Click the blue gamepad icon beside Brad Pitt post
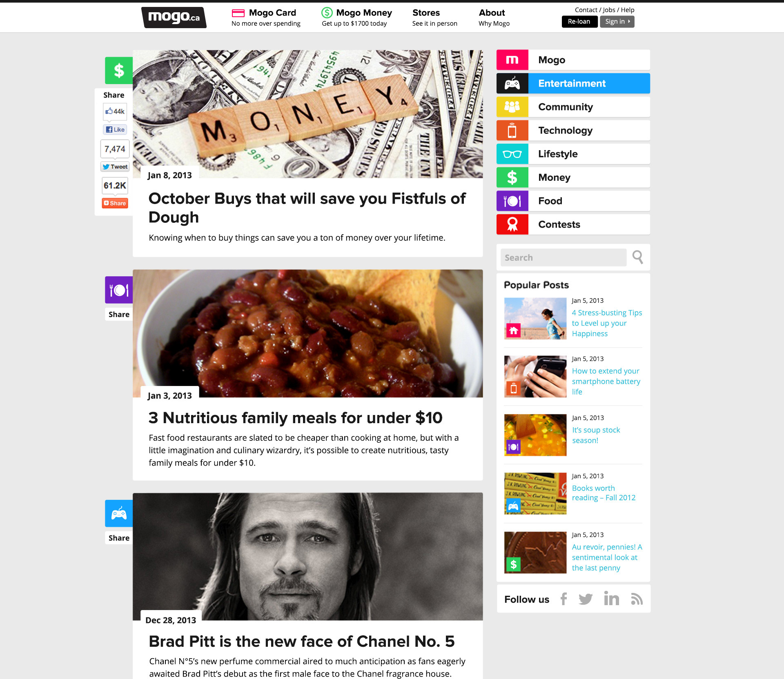This screenshot has height=679, width=784. (119, 513)
